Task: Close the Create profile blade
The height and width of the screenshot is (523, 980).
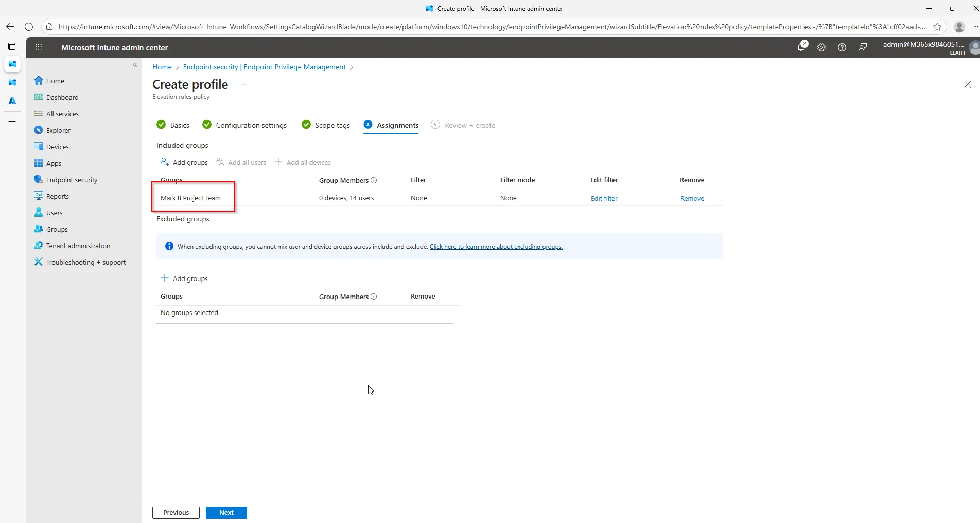Action: pyautogui.click(x=968, y=84)
